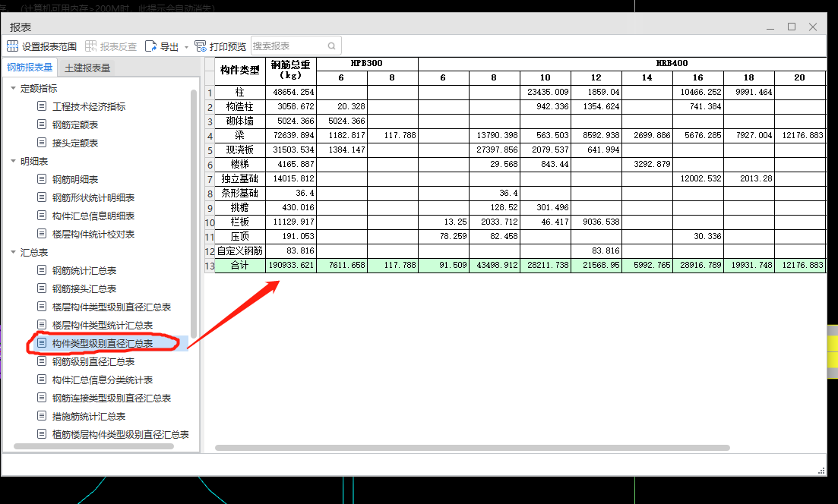Open the 导出 dropdown arrow
Viewport: 838px width, 504px height.
point(187,47)
